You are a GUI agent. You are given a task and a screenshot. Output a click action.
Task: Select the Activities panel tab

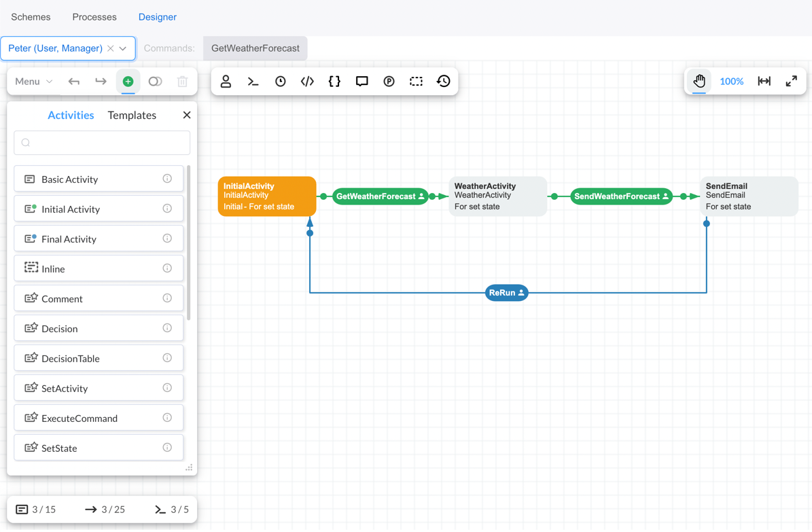71,115
